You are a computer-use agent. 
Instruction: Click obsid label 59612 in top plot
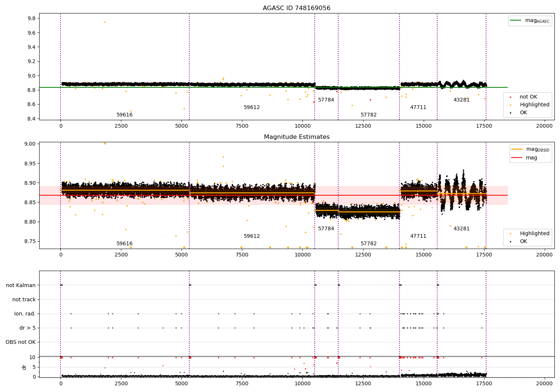(x=252, y=108)
